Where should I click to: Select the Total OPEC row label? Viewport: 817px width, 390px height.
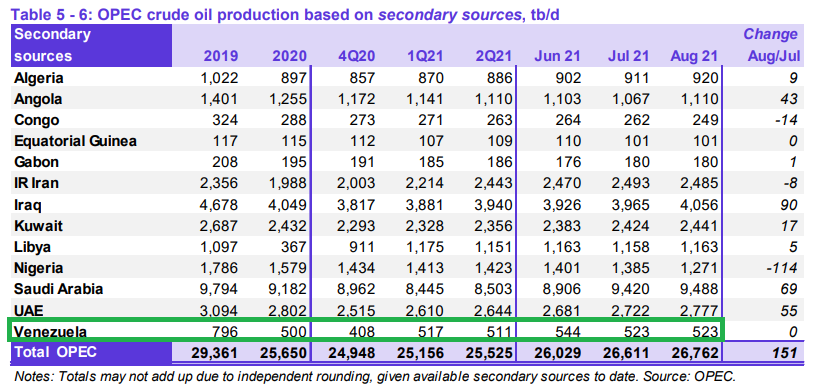click(55, 352)
